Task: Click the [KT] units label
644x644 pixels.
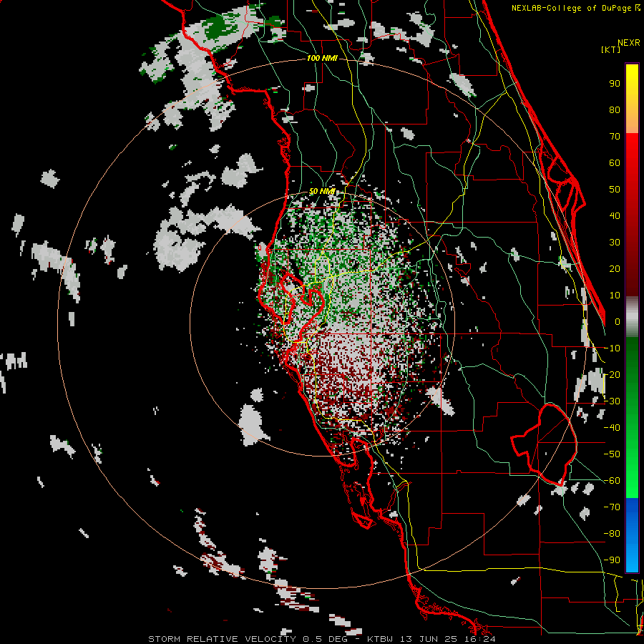Action: coord(611,49)
